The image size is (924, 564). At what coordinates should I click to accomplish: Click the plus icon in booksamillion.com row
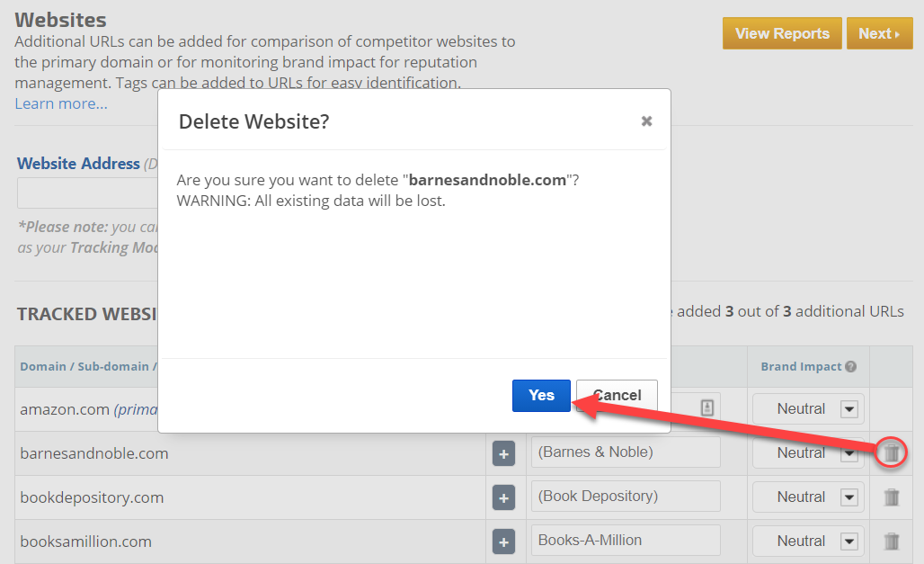coord(503,542)
